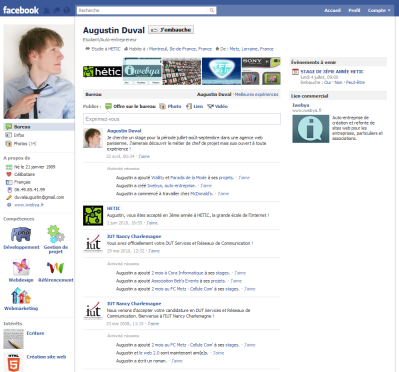Click the event calendar icon
The height and width of the screenshot is (372, 399).
click(295, 72)
